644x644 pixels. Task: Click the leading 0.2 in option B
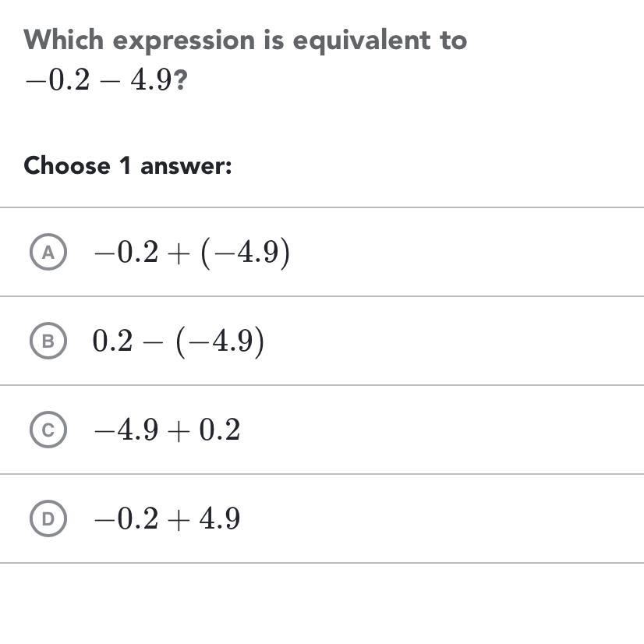112,341
